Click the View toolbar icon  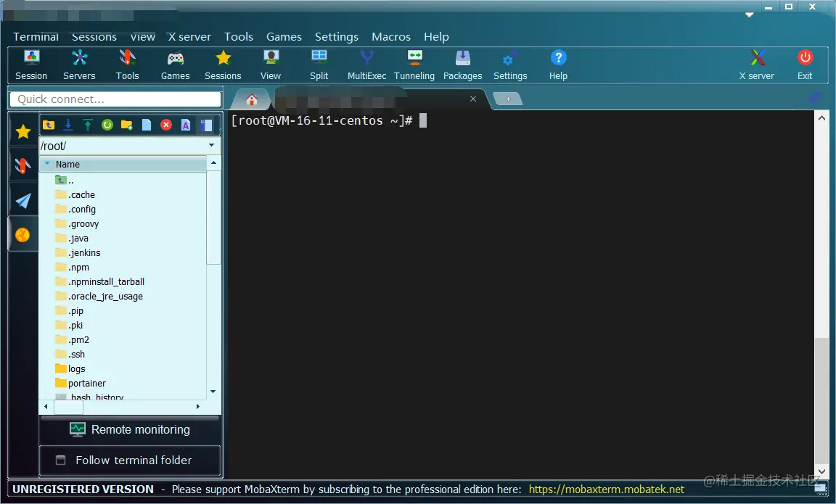point(271,65)
